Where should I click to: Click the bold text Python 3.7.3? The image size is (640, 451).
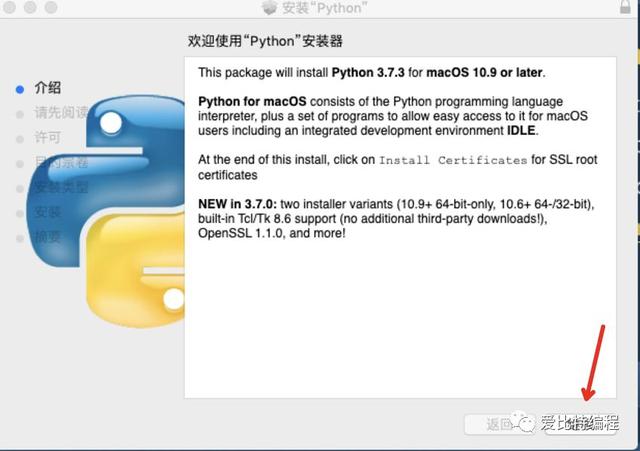click(x=368, y=73)
